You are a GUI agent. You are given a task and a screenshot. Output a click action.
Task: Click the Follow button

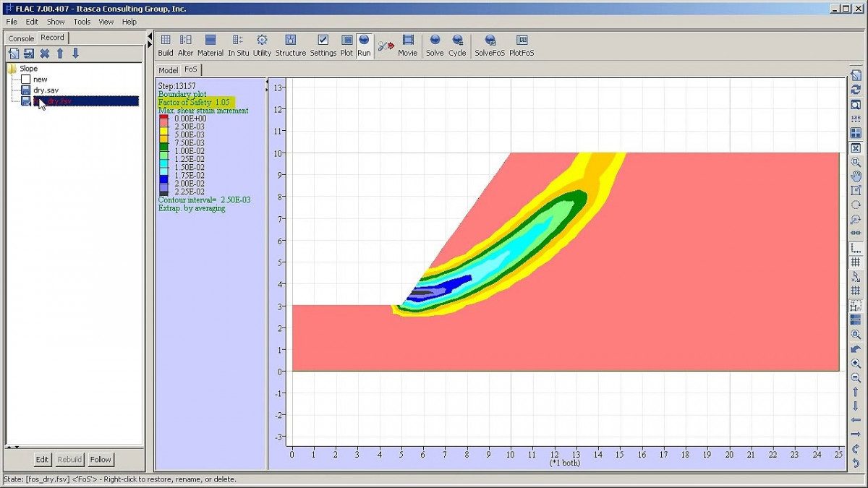(x=101, y=459)
